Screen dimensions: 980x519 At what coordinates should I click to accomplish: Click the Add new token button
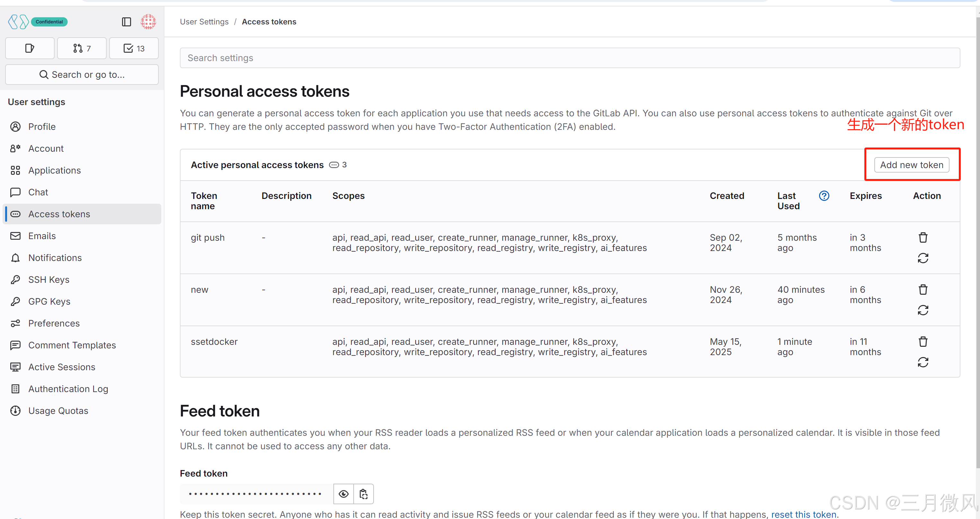point(912,165)
